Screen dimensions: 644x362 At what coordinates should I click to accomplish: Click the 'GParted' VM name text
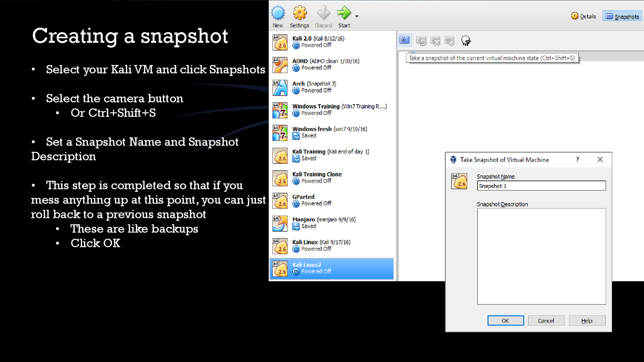point(303,197)
